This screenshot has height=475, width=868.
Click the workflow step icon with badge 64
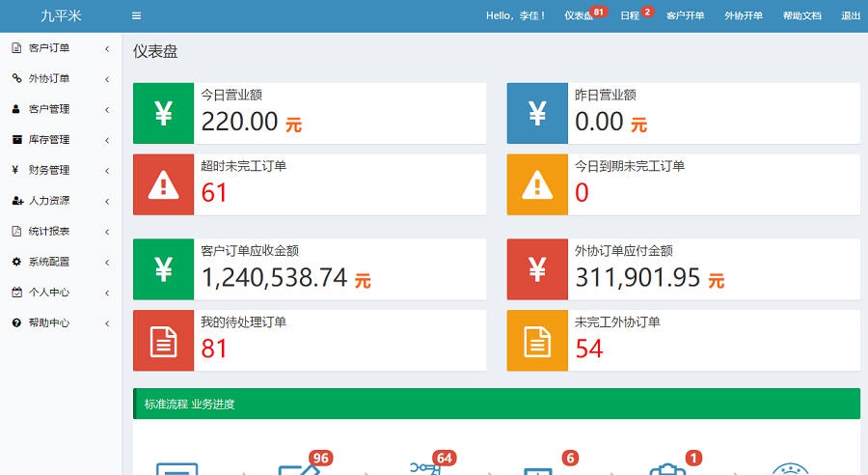(x=425, y=468)
